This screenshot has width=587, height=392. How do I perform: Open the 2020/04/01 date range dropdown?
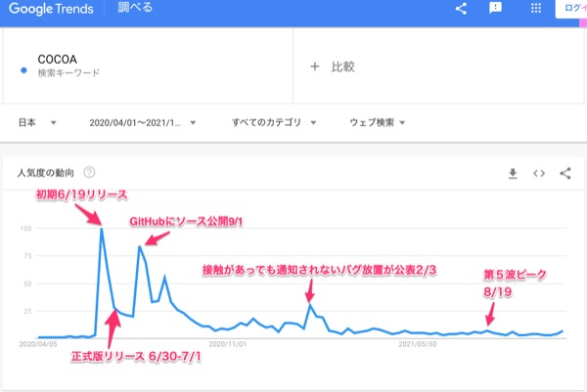point(142,123)
